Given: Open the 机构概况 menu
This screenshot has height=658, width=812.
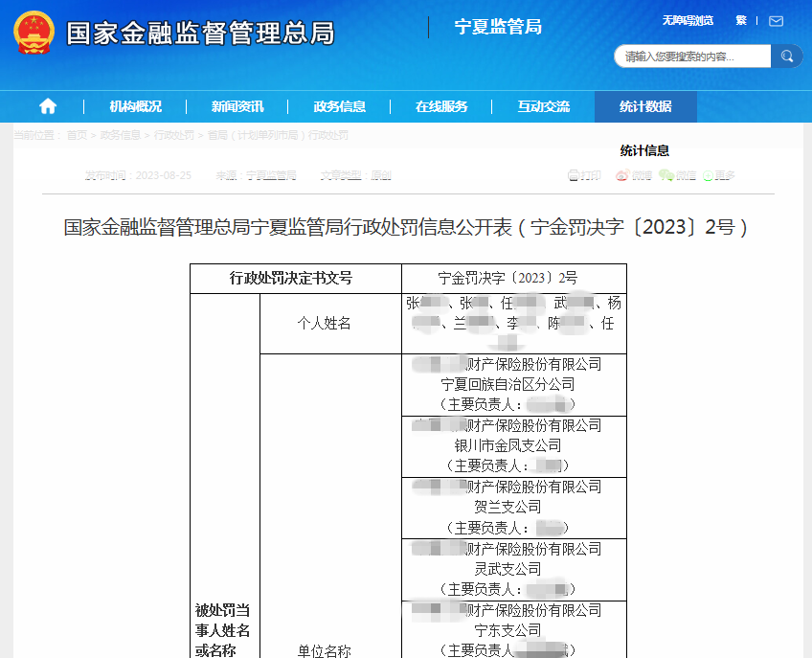Looking at the screenshot, I should pos(135,106).
